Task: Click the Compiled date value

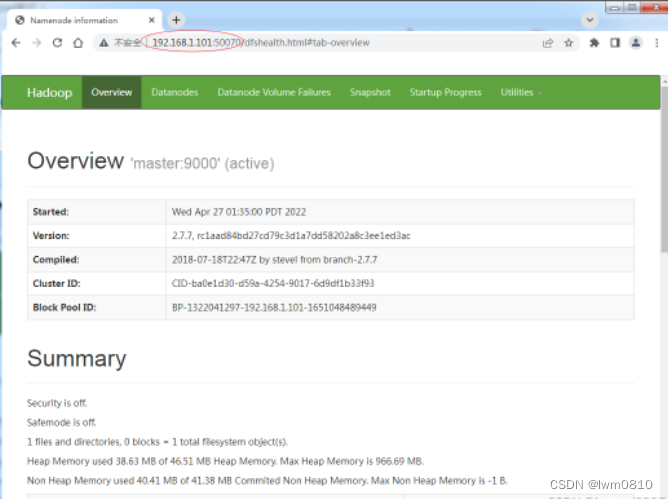Action: tap(274, 260)
